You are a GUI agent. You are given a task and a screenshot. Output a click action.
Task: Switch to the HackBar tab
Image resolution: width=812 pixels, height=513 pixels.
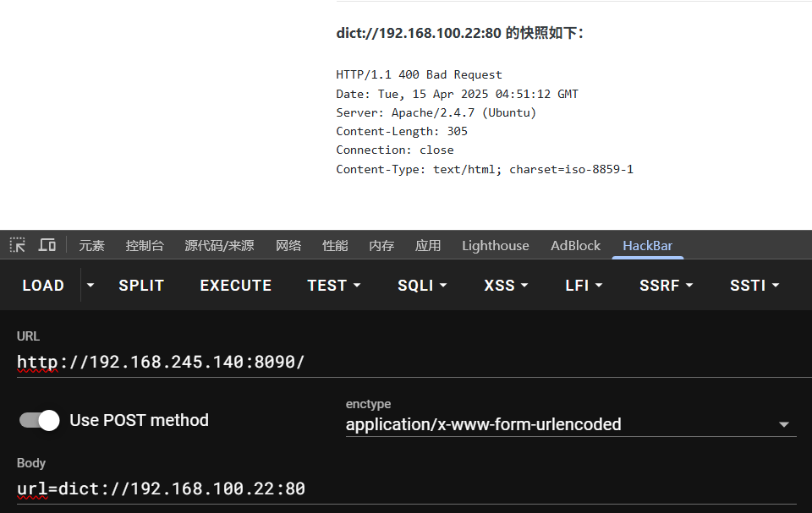click(647, 246)
